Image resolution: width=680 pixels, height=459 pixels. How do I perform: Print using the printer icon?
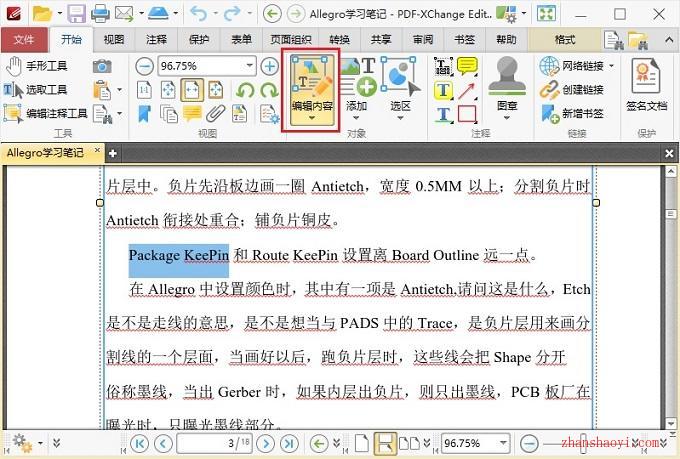[x=100, y=14]
